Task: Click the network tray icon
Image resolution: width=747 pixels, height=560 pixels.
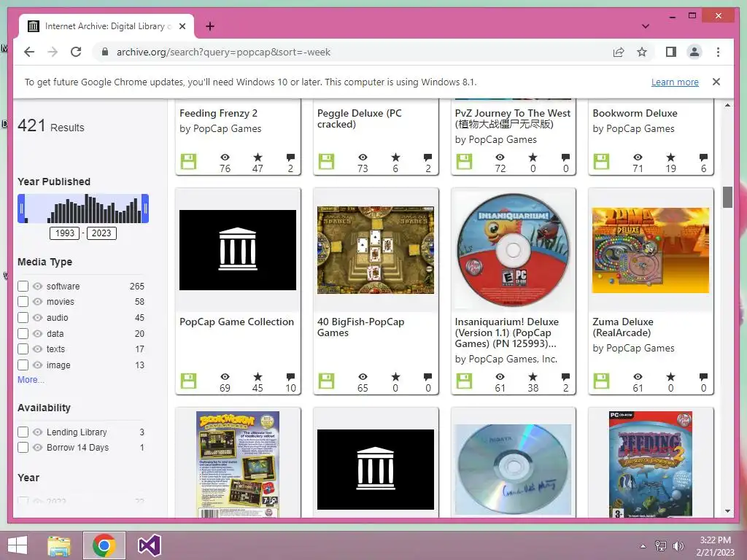Action: pyautogui.click(x=661, y=546)
